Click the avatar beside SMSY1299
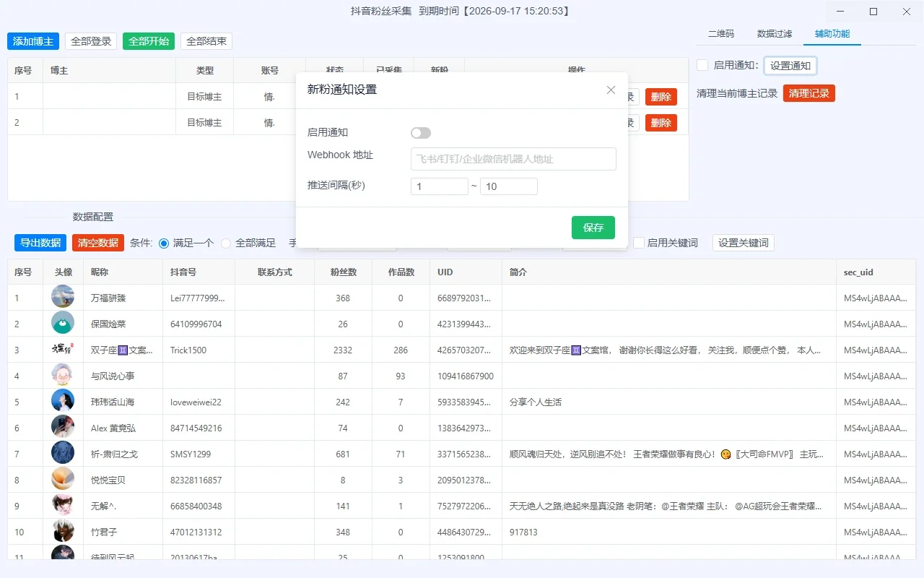Viewport: 924px width, 578px height. 63,453
